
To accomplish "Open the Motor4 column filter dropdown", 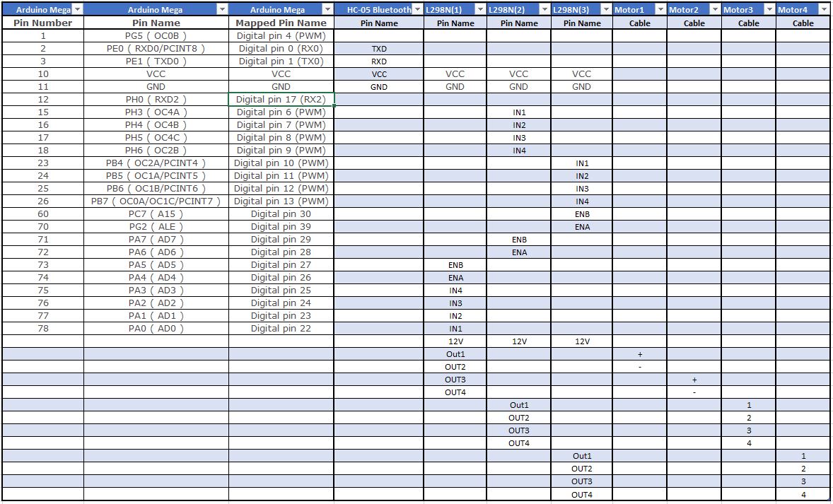I will tap(825, 10).
